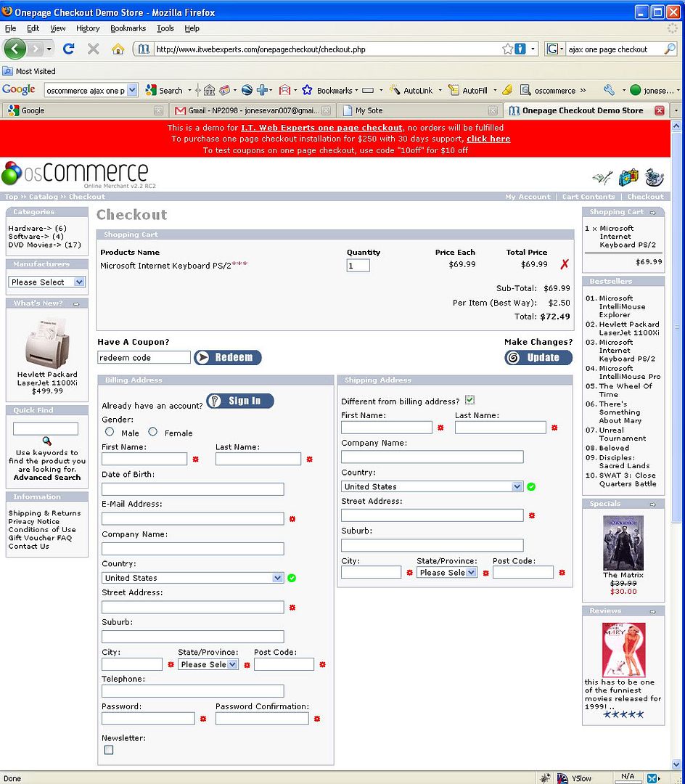Select the Male gender radio button
Viewport: 685px width, 784px height.
(x=110, y=432)
